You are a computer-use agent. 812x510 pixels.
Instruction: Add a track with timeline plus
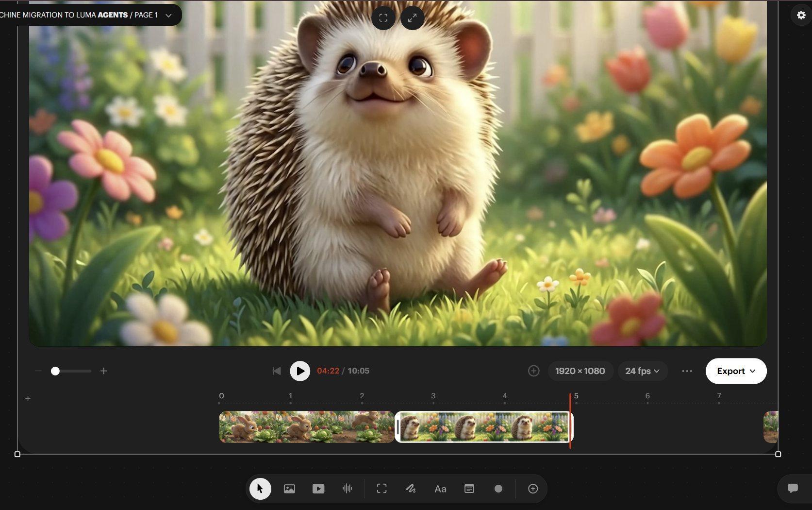pyautogui.click(x=28, y=399)
